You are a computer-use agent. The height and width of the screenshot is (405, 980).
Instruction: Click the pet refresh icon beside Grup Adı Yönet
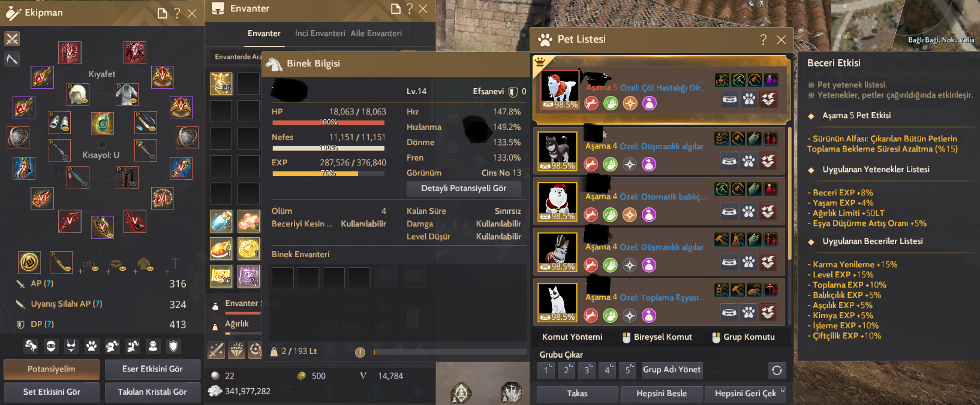click(777, 370)
